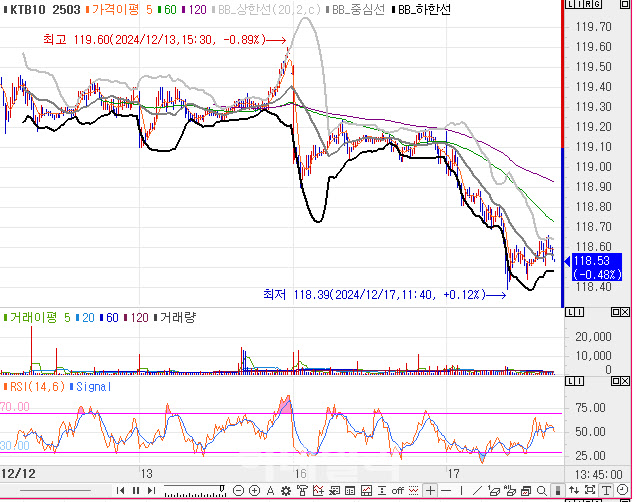636x502 pixels.
Task: Open chart settings gear icon
Action: [286, 490]
